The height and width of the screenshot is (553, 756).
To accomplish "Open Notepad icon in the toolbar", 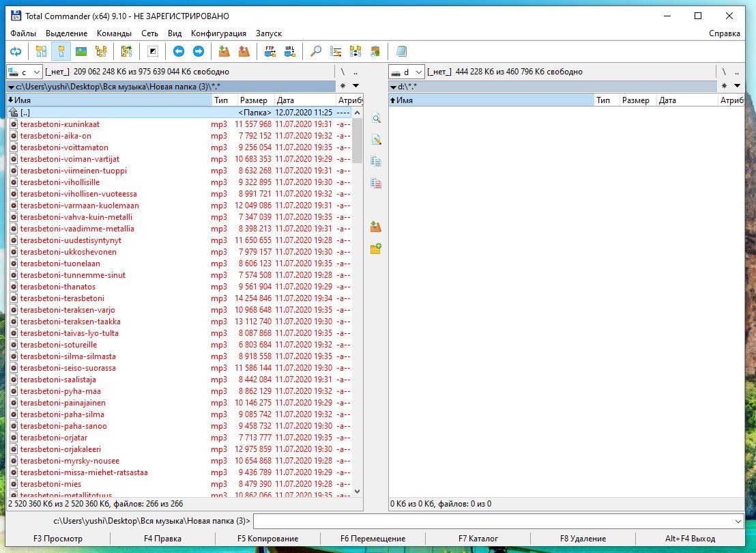I will click(x=401, y=51).
